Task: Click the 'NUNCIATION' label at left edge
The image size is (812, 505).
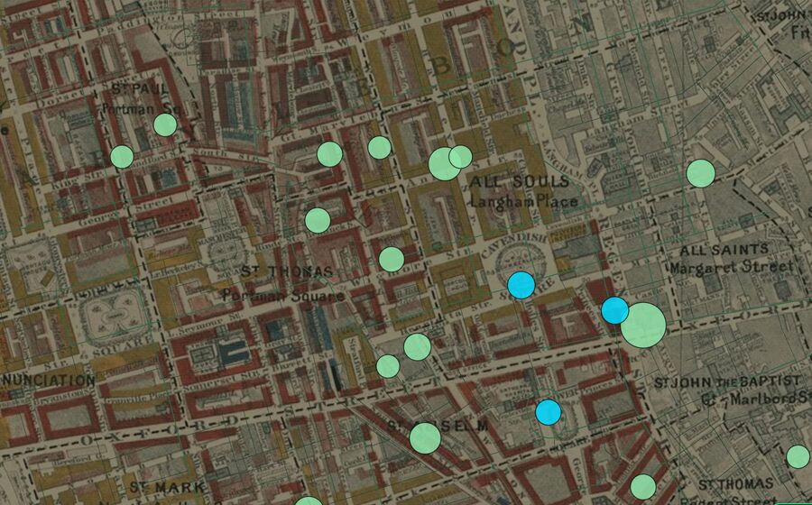Action: [x=48, y=381]
